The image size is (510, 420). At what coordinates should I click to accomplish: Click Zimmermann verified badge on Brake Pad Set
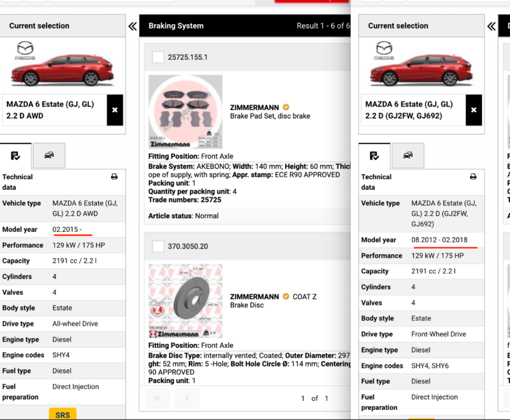tap(286, 108)
